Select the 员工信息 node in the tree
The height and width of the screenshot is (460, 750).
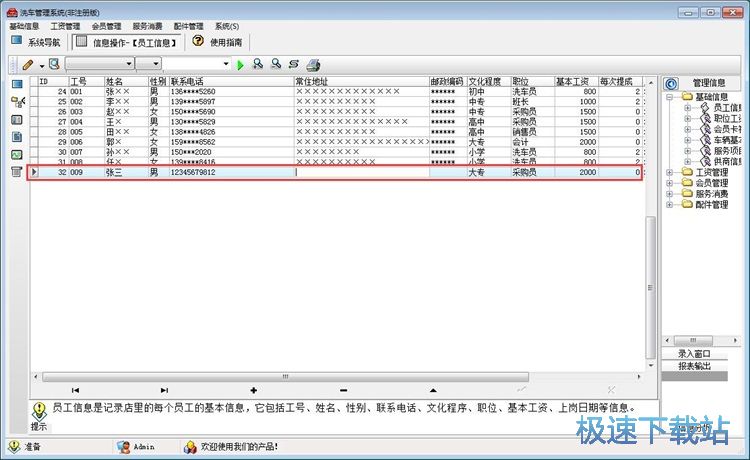click(x=727, y=108)
